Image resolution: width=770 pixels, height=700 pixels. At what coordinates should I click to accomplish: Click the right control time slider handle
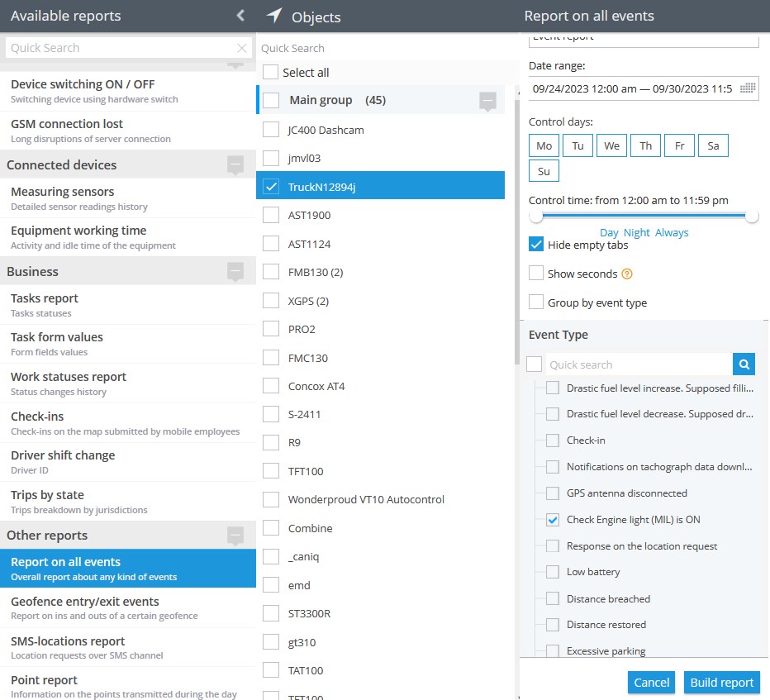click(x=751, y=217)
